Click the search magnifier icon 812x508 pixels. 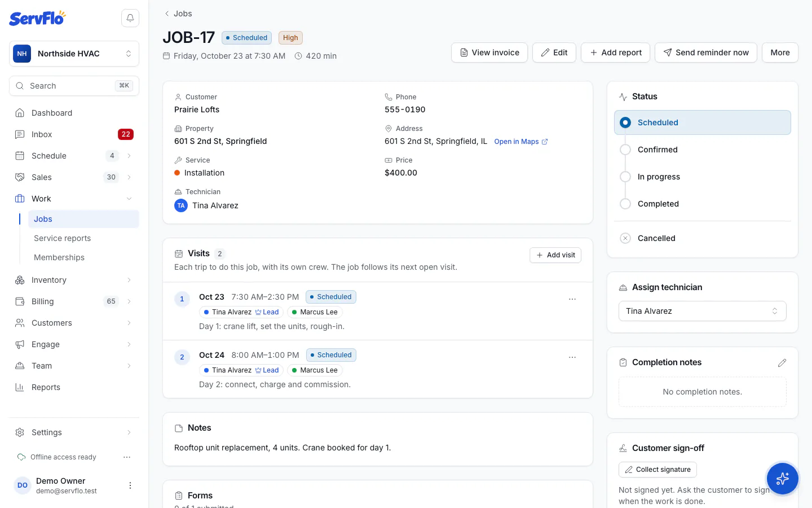pos(20,86)
